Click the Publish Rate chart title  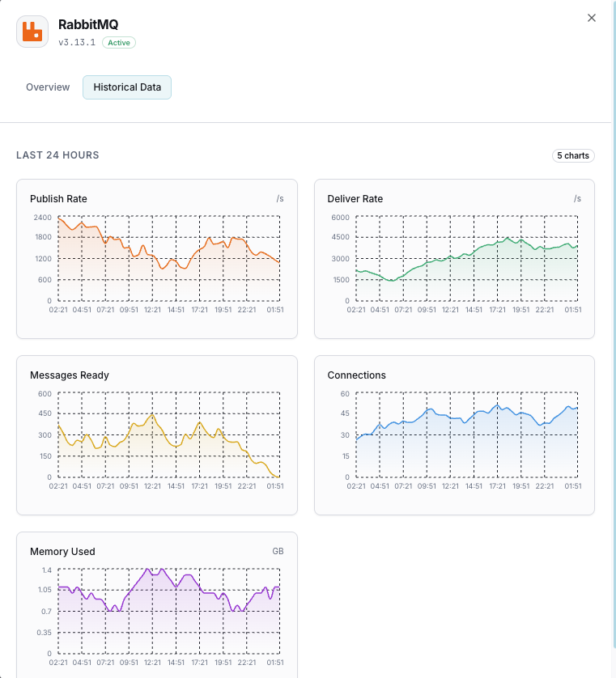point(58,198)
